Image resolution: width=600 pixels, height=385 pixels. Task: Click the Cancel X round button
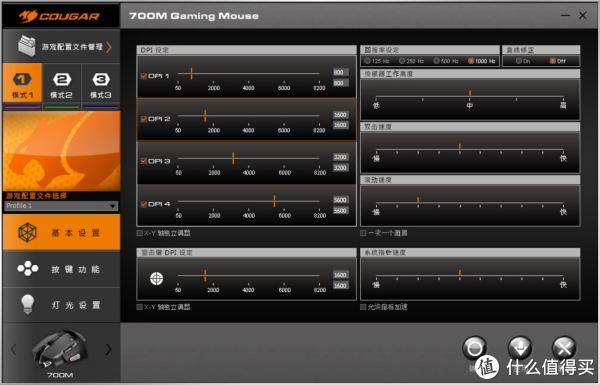[564, 348]
